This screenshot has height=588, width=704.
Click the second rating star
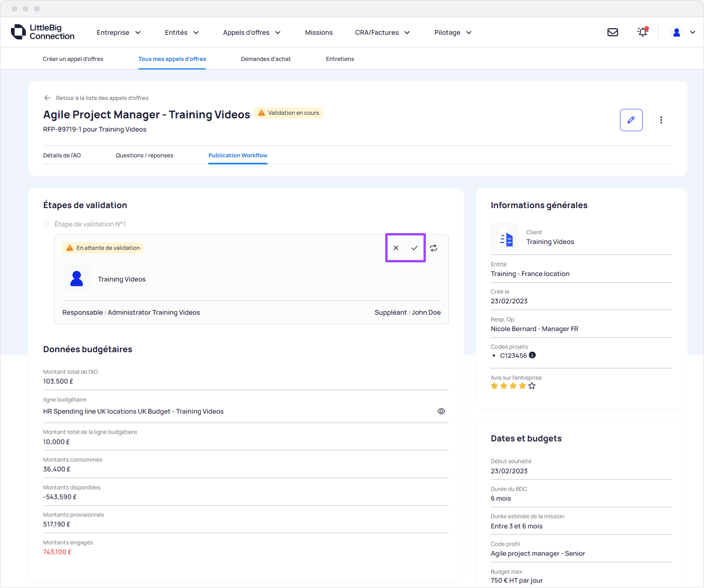coord(504,386)
